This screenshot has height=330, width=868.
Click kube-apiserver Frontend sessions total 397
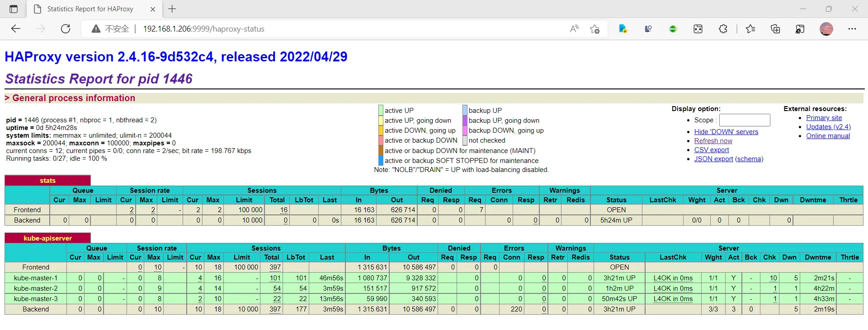click(275, 267)
